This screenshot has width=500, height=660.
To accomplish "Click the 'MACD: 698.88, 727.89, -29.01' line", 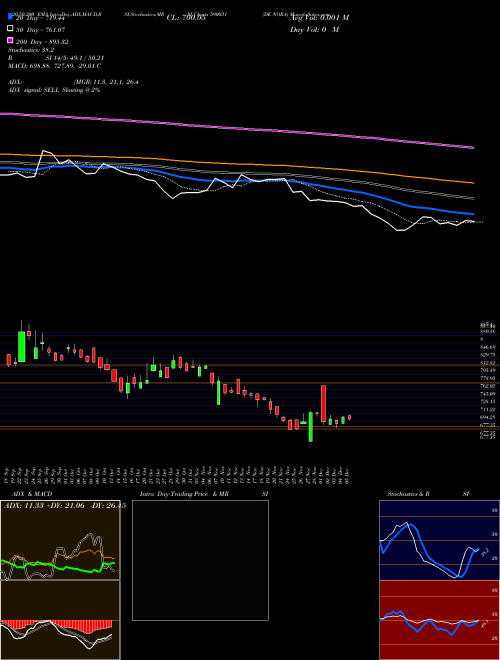I will coord(54,66).
